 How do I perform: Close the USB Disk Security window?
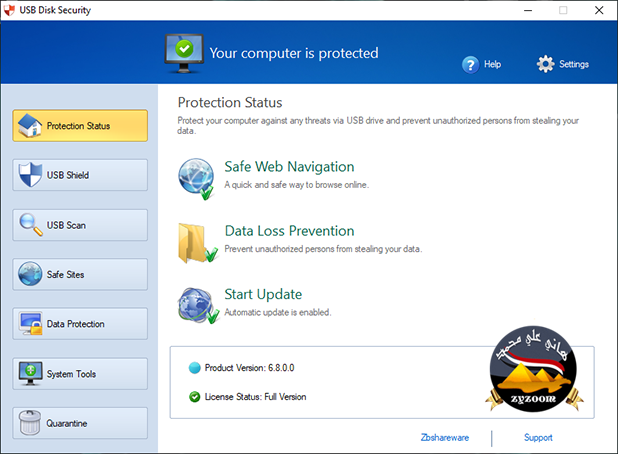[x=599, y=10]
